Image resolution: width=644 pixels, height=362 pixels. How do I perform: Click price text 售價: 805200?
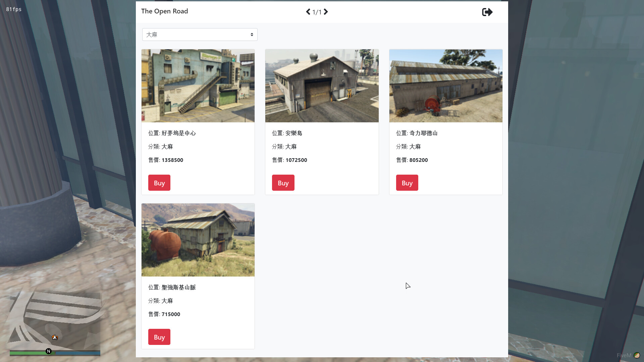click(x=412, y=160)
